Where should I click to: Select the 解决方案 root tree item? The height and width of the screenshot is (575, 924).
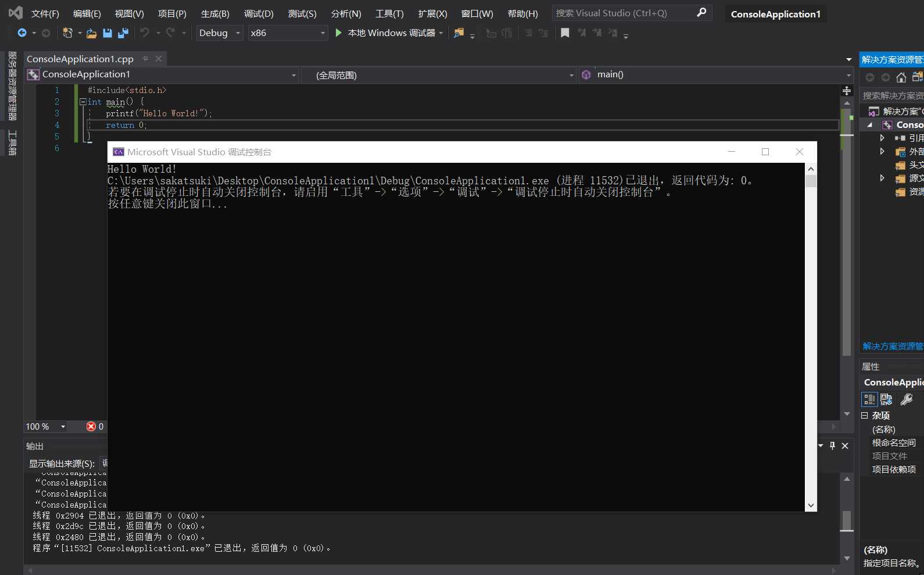tap(895, 111)
